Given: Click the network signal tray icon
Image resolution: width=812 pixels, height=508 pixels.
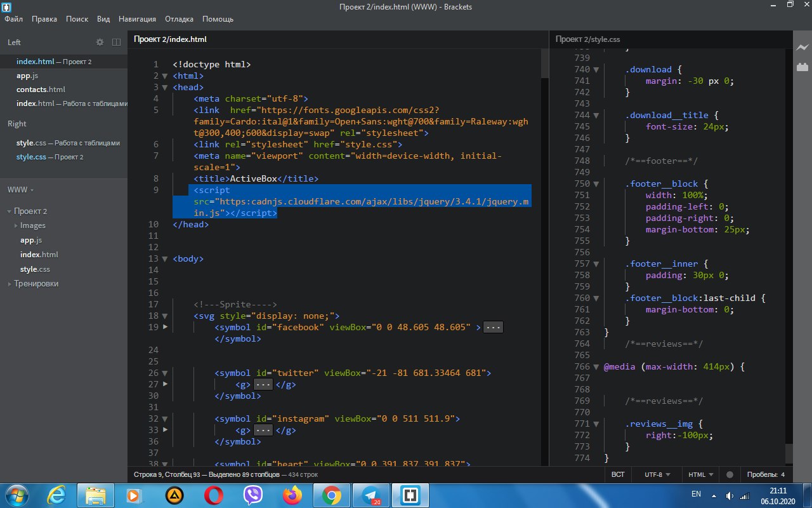Looking at the screenshot, I should point(746,495).
